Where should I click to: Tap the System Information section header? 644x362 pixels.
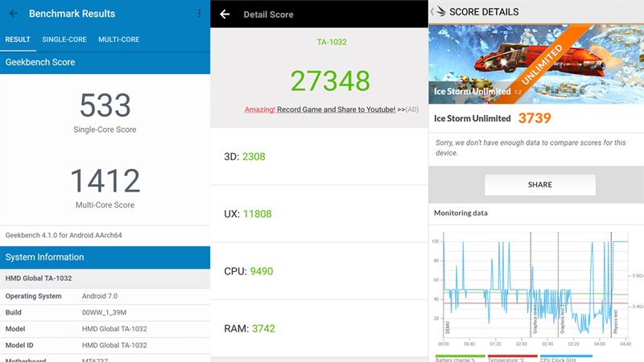click(105, 257)
